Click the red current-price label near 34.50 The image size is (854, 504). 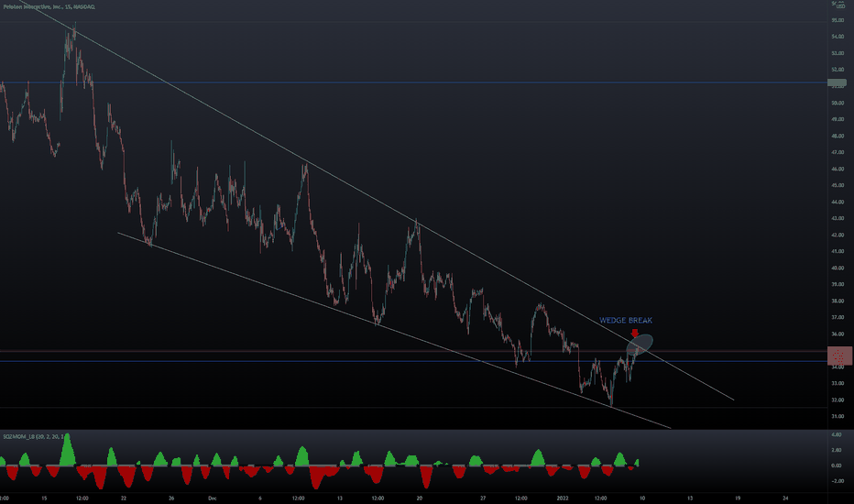pyautogui.click(x=839, y=356)
